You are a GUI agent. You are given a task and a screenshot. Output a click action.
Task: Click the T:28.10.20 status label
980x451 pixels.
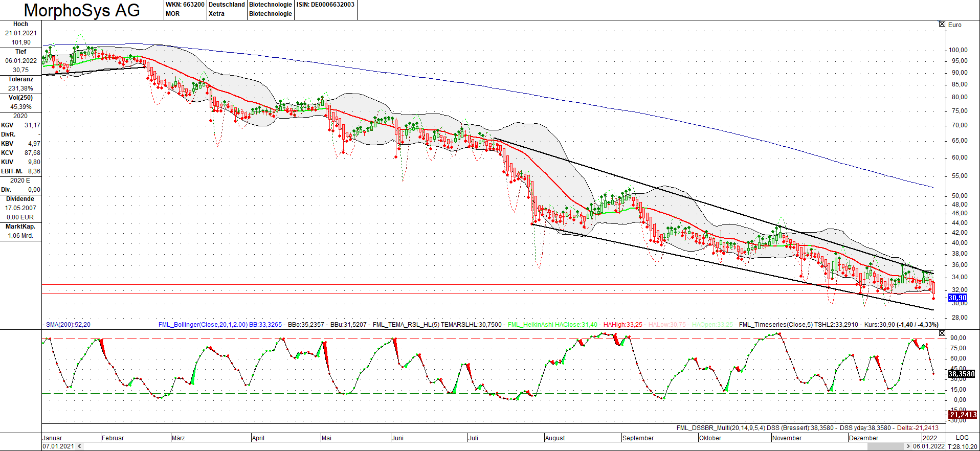962,446
